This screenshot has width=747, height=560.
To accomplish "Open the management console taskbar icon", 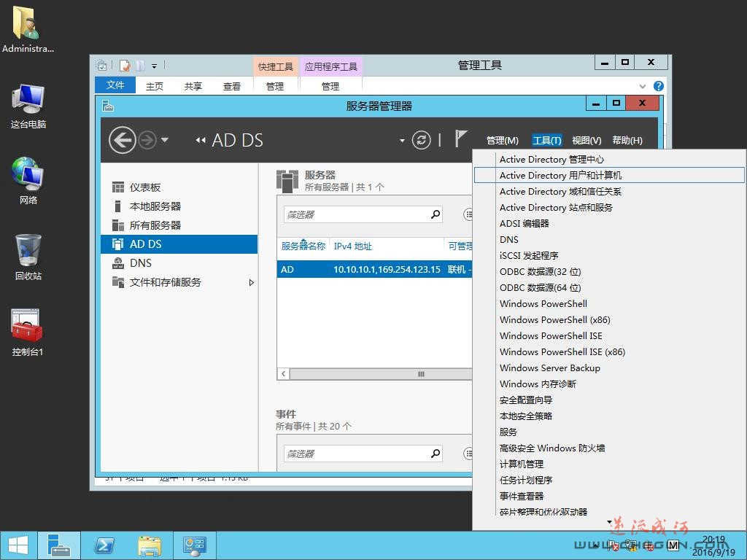I will (194, 545).
